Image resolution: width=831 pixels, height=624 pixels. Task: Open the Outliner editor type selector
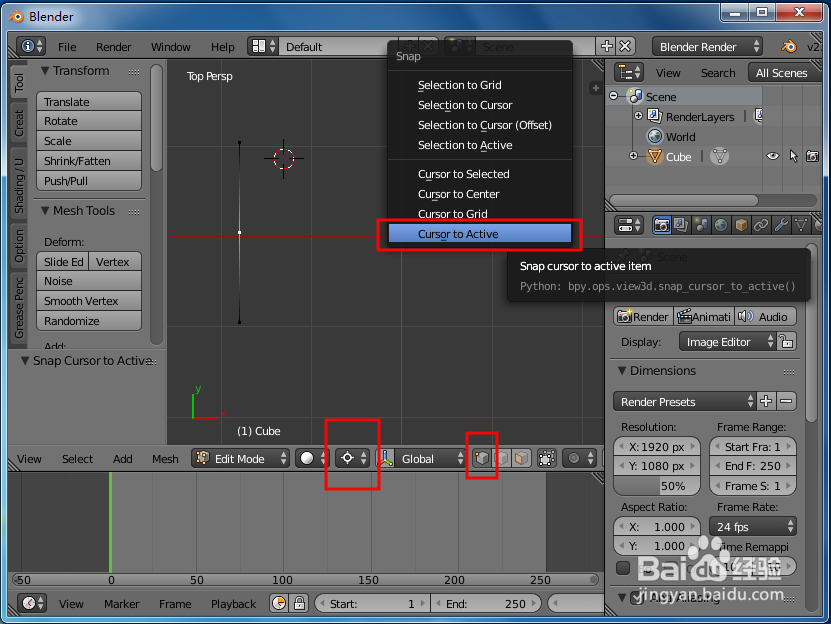tap(630, 72)
